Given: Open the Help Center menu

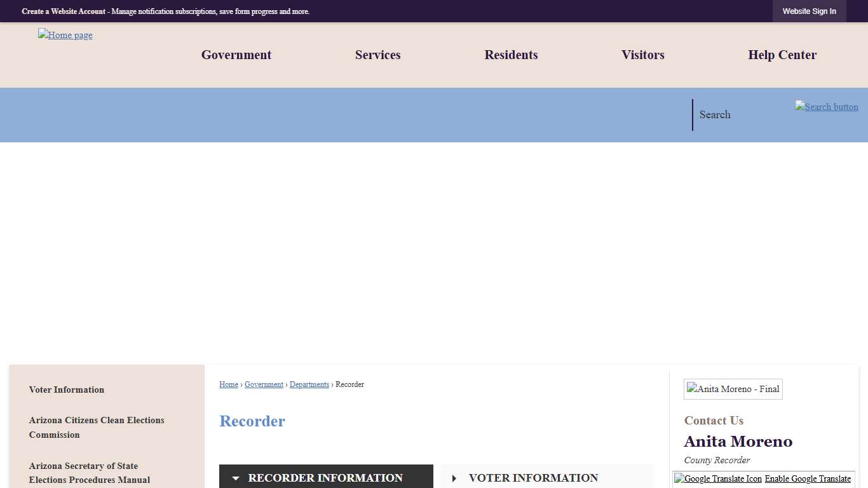Looking at the screenshot, I should 782,55.
